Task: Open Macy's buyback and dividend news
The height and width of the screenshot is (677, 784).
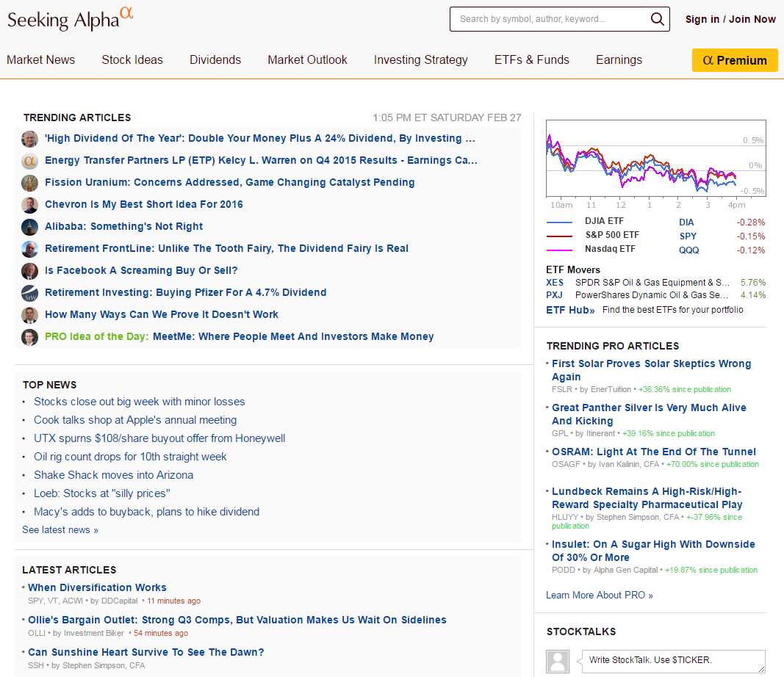Action: tap(147, 512)
